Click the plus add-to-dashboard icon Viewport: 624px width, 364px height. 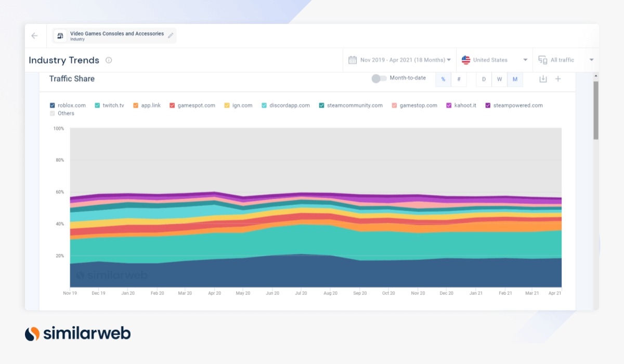[x=558, y=79]
